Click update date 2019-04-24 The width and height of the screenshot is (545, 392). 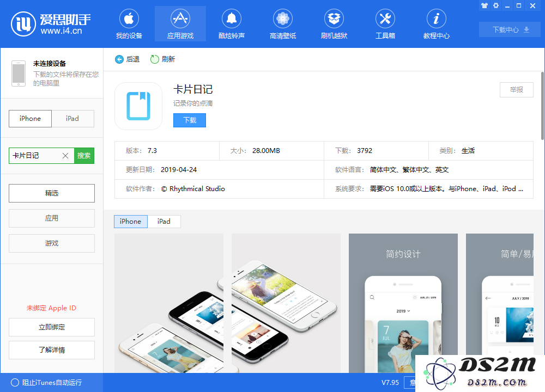(x=179, y=170)
